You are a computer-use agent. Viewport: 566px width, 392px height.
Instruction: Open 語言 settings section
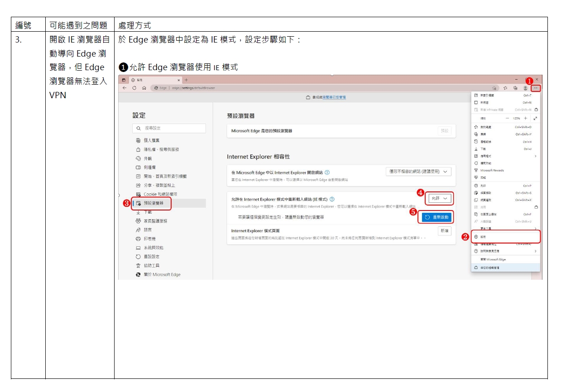[144, 230]
